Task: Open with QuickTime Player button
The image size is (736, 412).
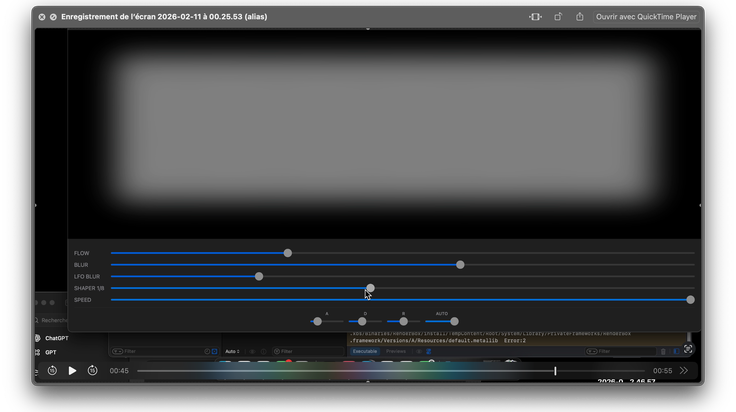Action: click(x=646, y=17)
